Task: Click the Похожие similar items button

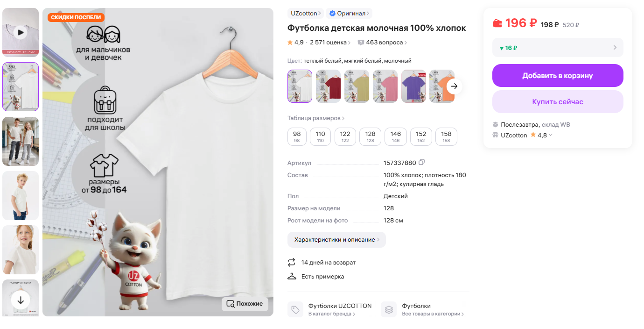Action: [245, 304]
